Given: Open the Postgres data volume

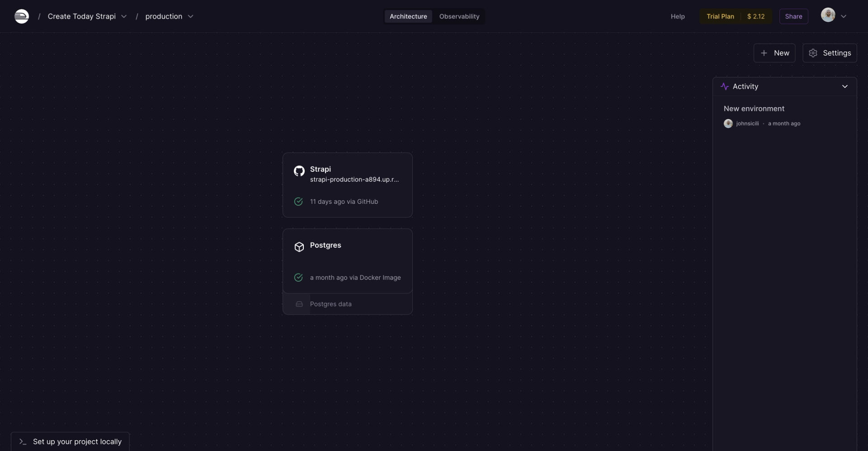Looking at the screenshot, I should tap(348, 304).
